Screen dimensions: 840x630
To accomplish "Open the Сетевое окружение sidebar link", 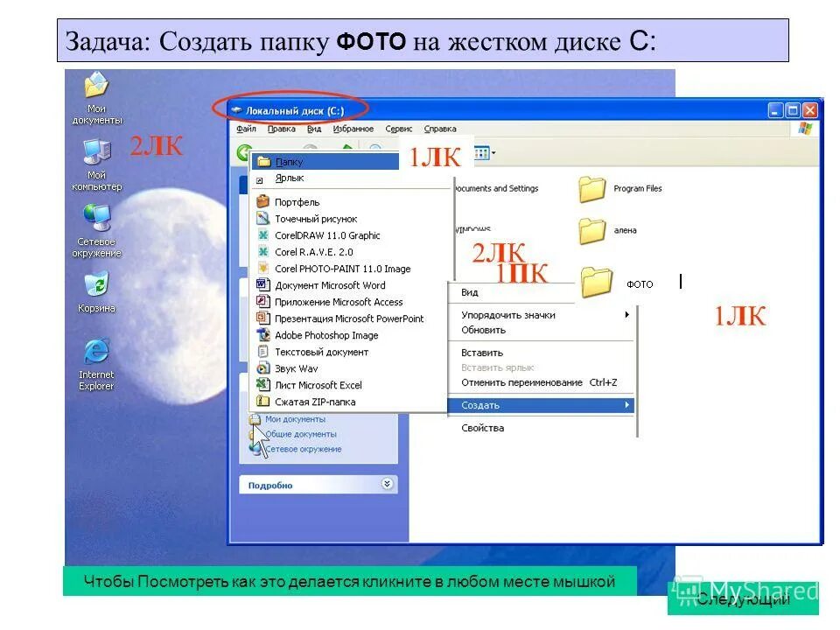I will click(x=304, y=449).
